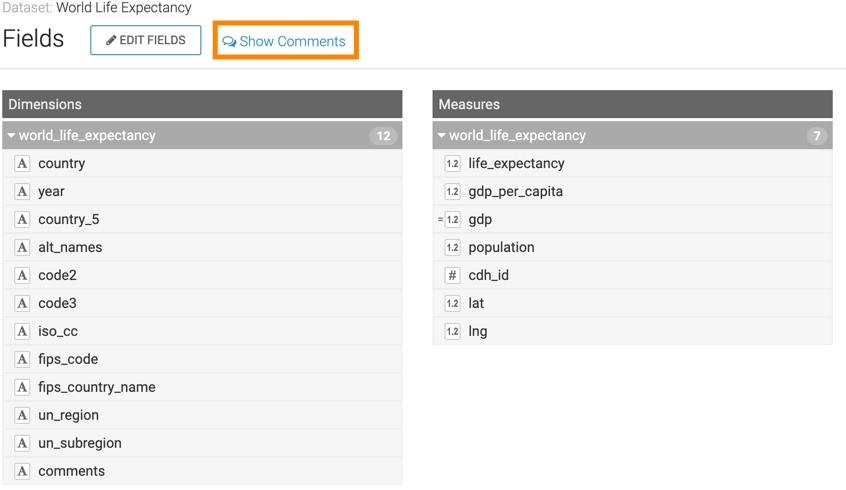Click the decimal icon next to gdp_per_capita

452,191
